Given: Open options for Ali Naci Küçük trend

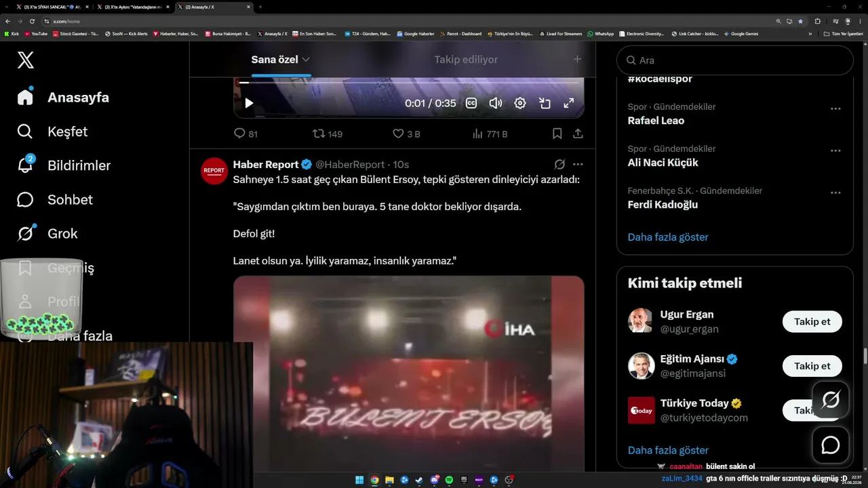Looking at the screenshot, I should pos(835,151).
